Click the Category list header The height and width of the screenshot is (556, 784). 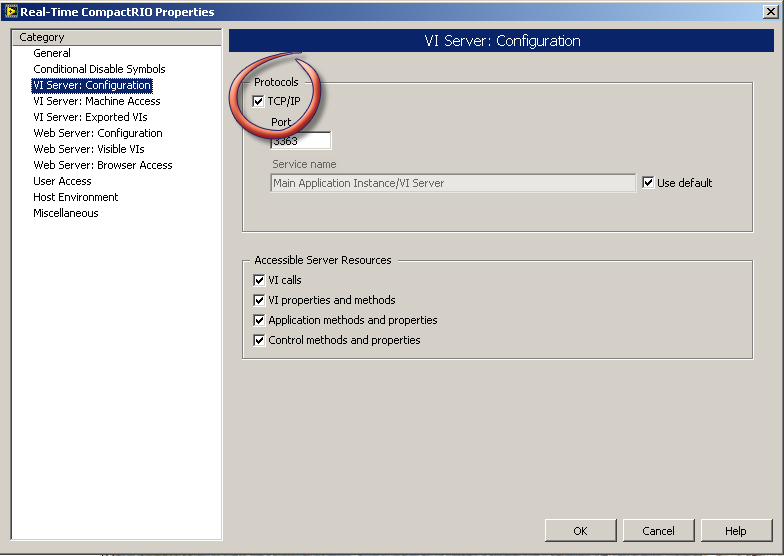click(x=116, y=37)
